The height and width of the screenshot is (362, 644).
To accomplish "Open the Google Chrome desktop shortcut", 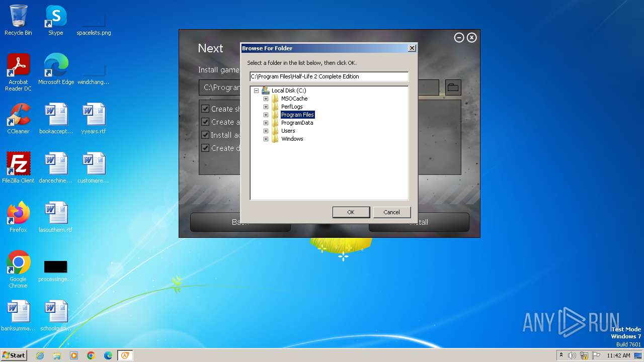I will tap(18, 269).
